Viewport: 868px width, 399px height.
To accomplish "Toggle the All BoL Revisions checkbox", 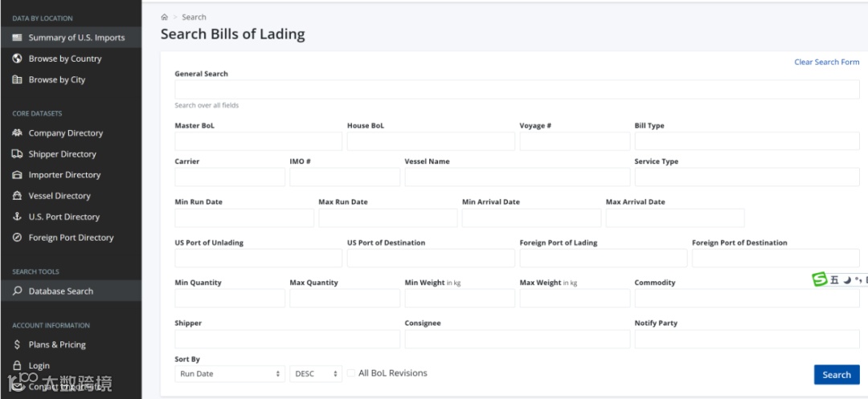I will 351,373.
